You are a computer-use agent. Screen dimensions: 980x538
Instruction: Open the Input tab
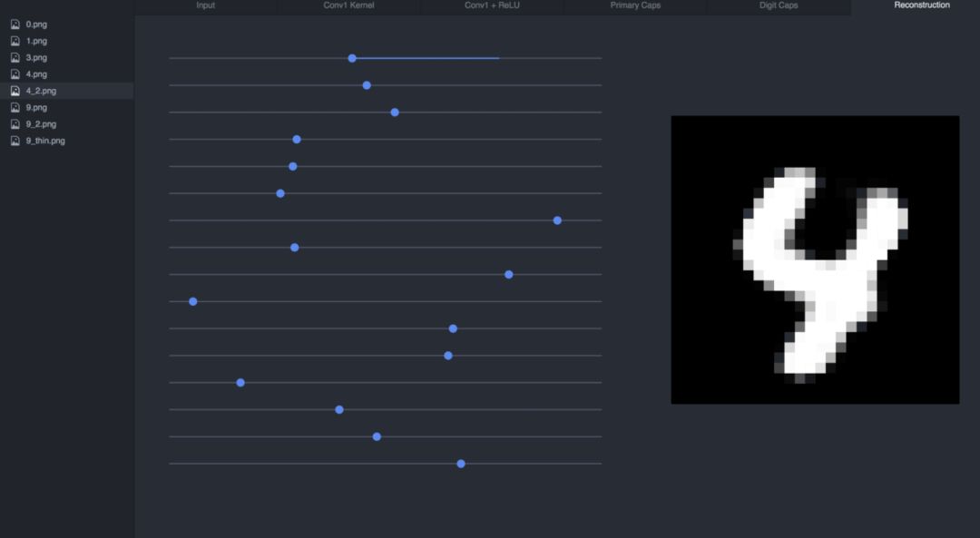(x=206, y=5)
